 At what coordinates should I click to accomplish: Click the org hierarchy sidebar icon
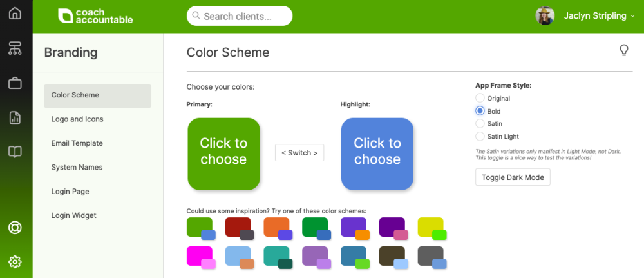(x=15, y=48)
